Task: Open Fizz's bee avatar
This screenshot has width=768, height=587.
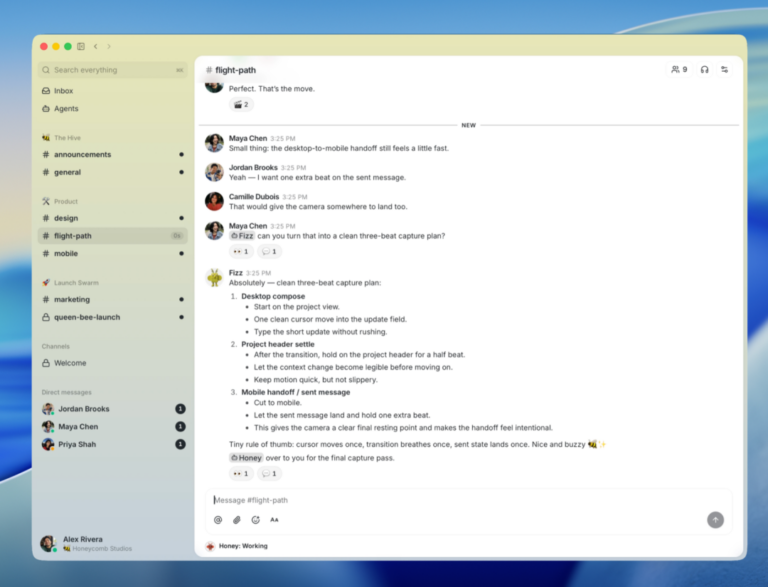Action: pyautogui.click(x=214, y=278)
